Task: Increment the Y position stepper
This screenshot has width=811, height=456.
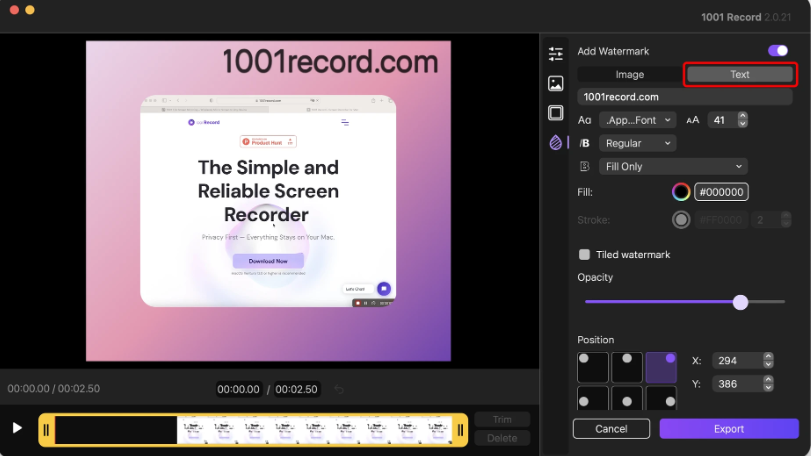Action: pos(769,379)
